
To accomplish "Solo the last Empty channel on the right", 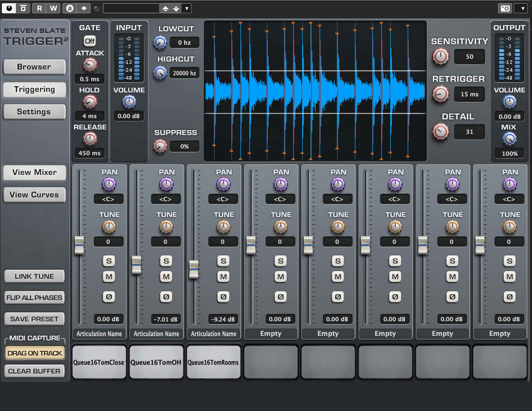I will click(x=509, y=261).
